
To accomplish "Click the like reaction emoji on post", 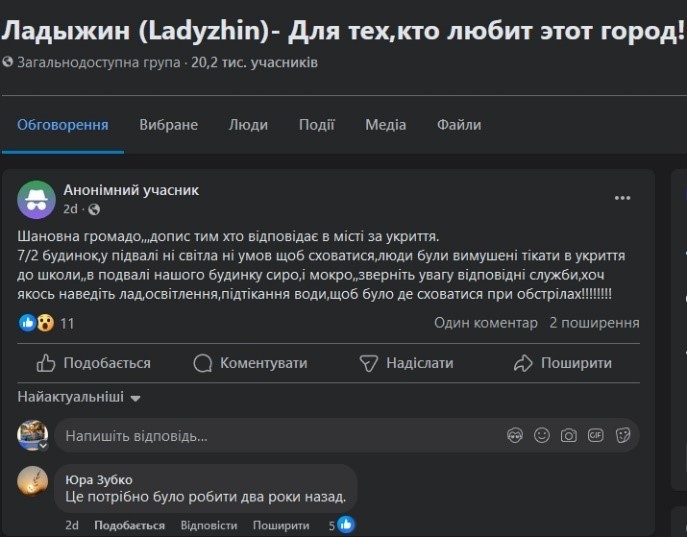I will click(x=27, y=323).
